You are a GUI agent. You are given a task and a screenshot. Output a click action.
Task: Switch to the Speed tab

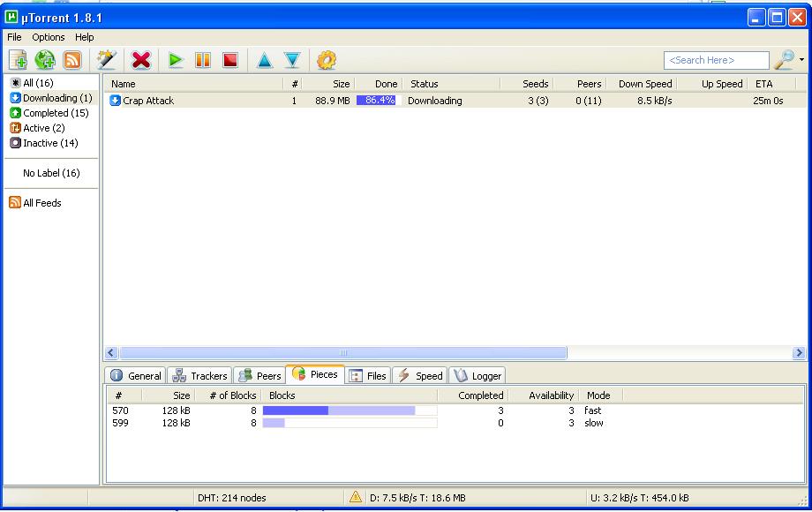pos(420,376)
